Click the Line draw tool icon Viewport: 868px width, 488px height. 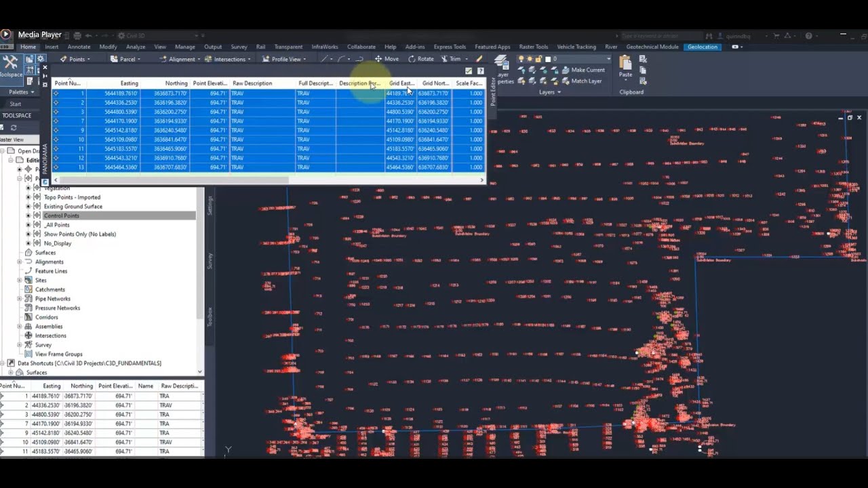point(323,59)
